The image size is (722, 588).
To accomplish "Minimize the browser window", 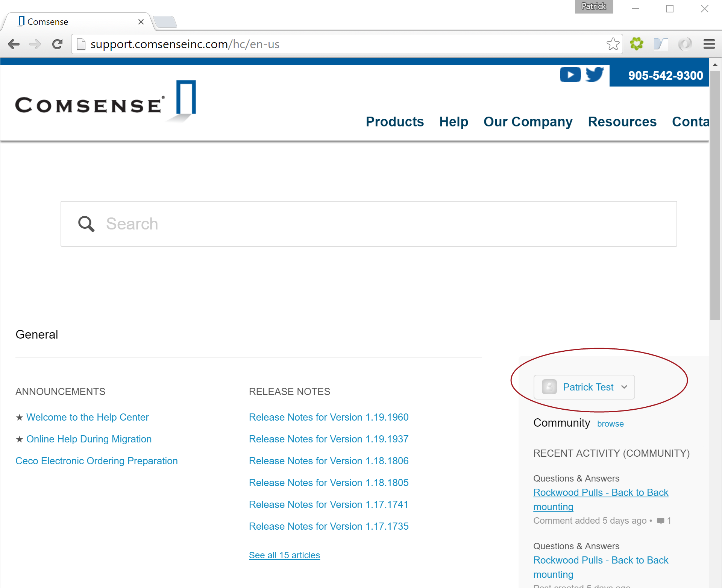I will point(636,8).
